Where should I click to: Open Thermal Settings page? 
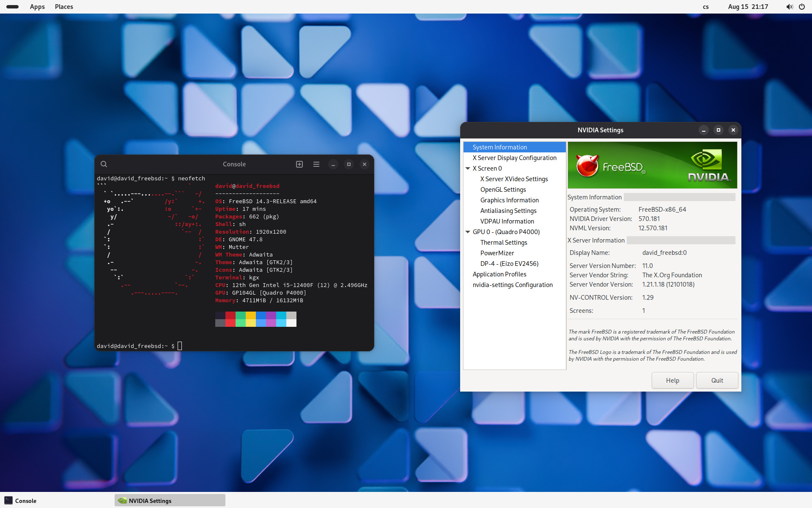pyautogui.click(x=503, y=243)
